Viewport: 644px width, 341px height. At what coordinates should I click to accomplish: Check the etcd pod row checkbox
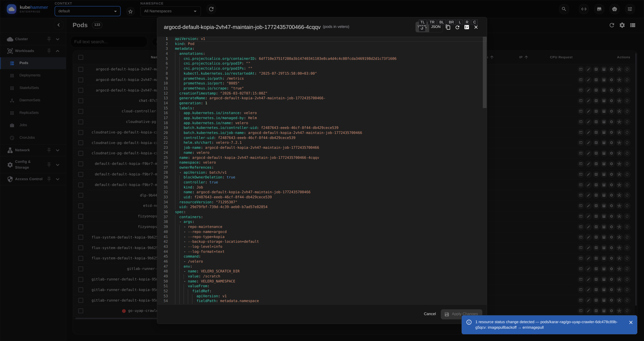point(81,206)
